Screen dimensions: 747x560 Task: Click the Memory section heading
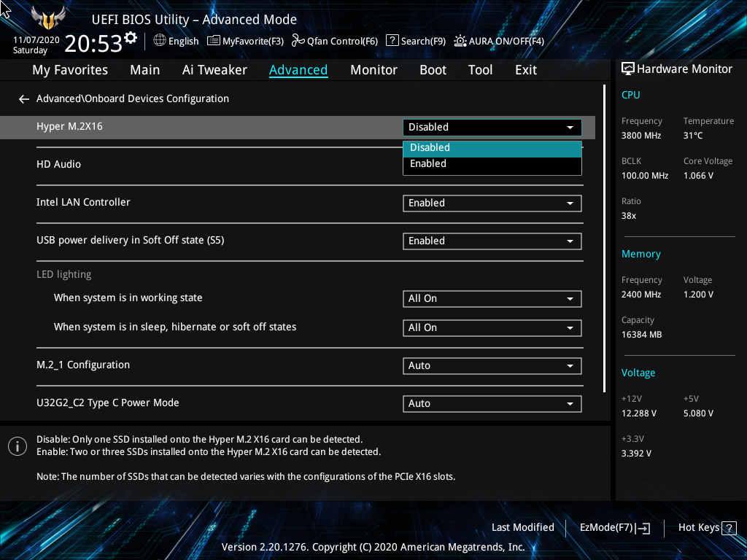click(x=640, y=254)
